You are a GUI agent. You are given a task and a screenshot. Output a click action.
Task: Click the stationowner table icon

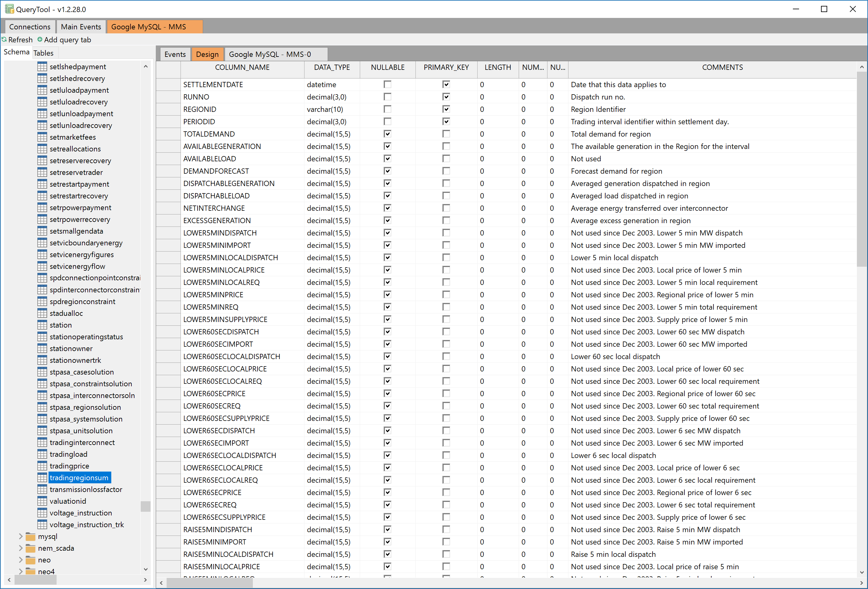click(x=42, y=349)
